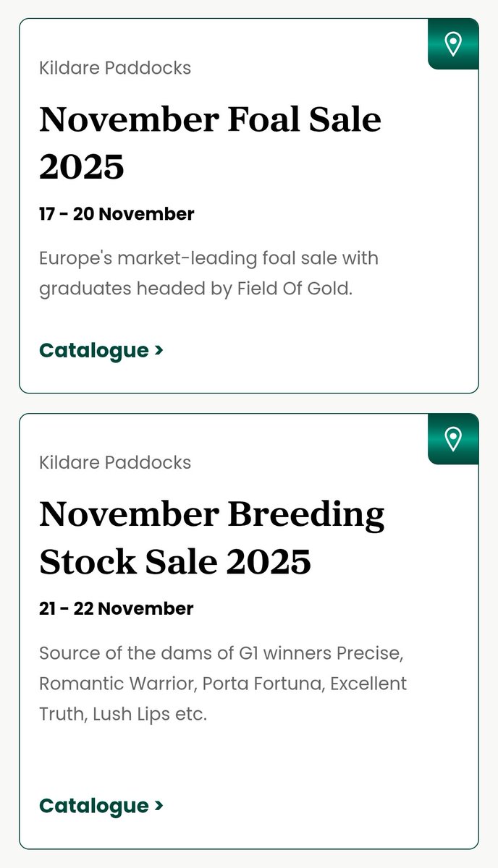Click the Europe's market-leading foal sale description
The height and width of the screenshot is (868, 498).
(208, 273)
